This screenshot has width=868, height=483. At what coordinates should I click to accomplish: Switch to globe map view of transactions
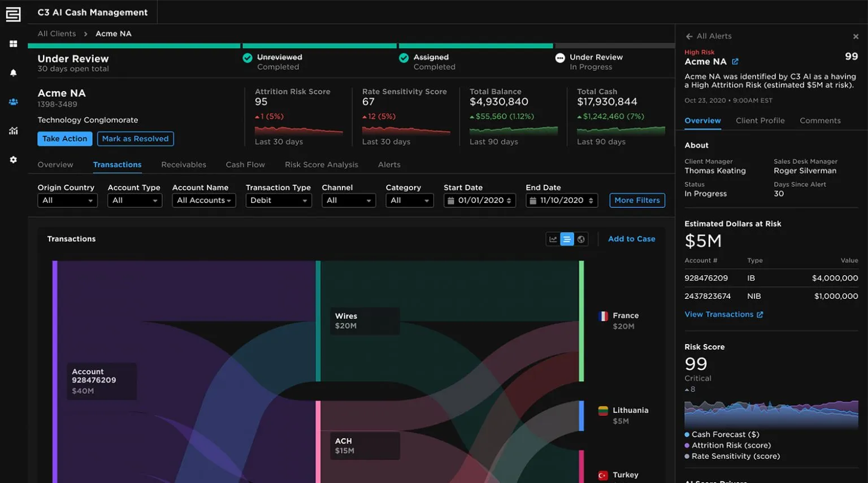581,240
